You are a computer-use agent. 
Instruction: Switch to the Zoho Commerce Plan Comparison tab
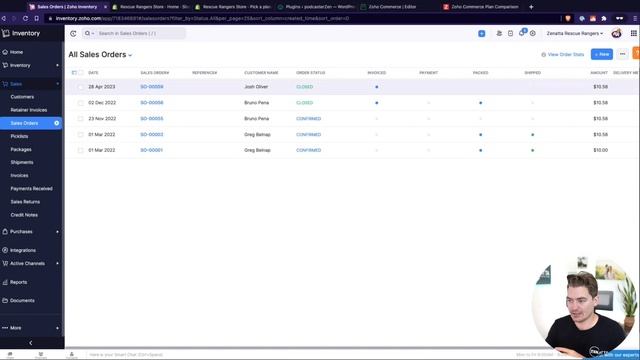tap(481, 7)
